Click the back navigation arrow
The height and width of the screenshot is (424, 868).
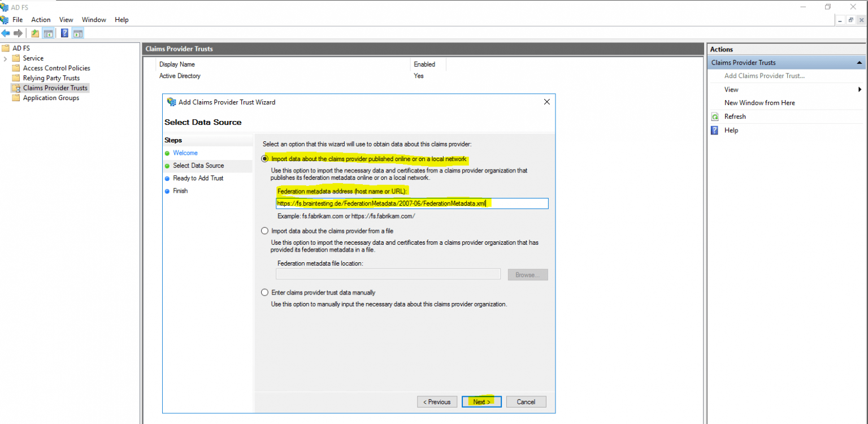pos(6,32)
